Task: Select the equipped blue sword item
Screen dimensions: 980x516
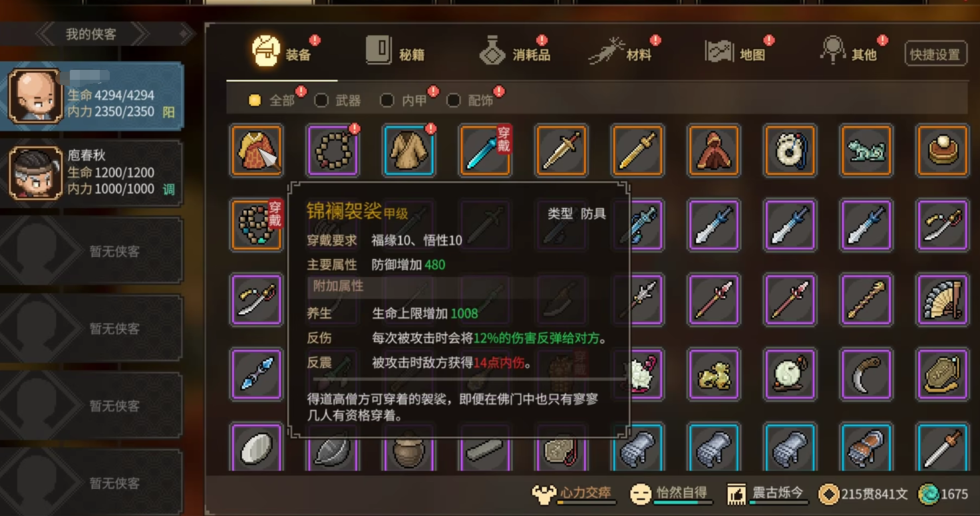Action: 485,150
